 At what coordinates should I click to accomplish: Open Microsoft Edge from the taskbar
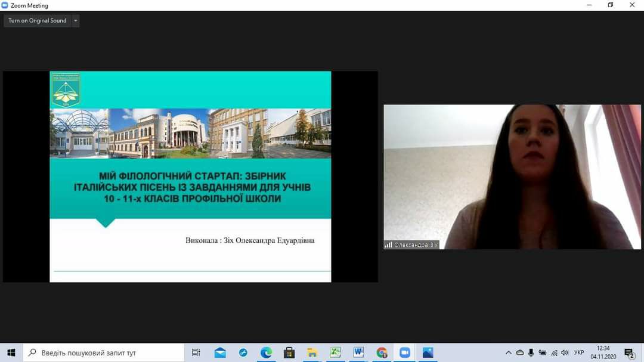click(266, 352)
